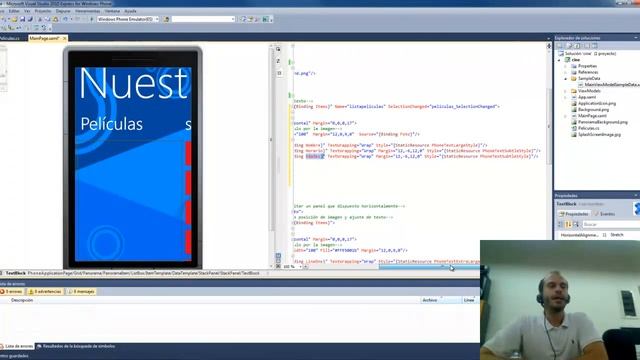Open the Depurar menu
The width and height of the screenshot is (640, 360).
click(x=63, y=11)
